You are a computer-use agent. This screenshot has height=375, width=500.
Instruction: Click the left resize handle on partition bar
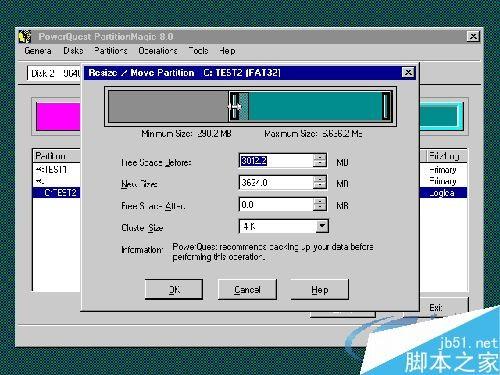pos(234,106)
